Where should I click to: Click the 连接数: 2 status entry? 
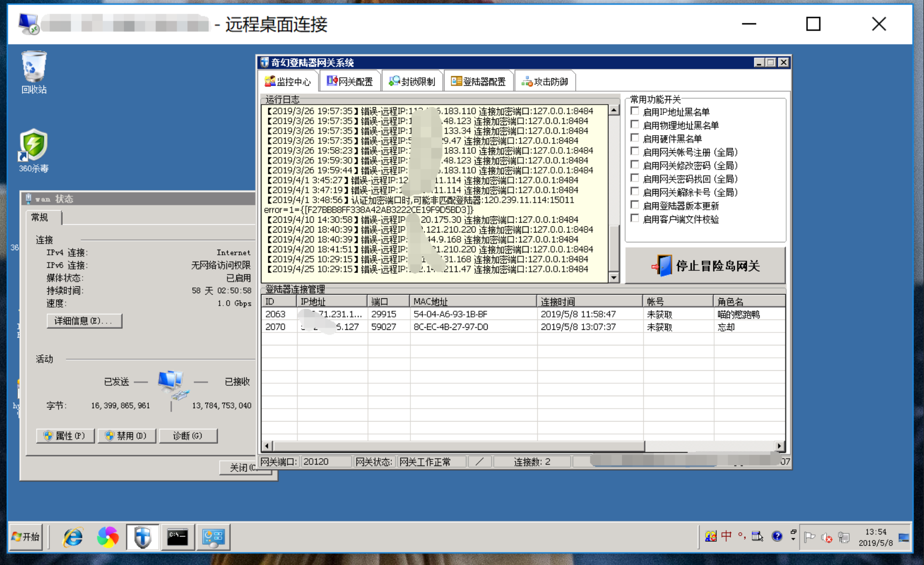[532, 461]
